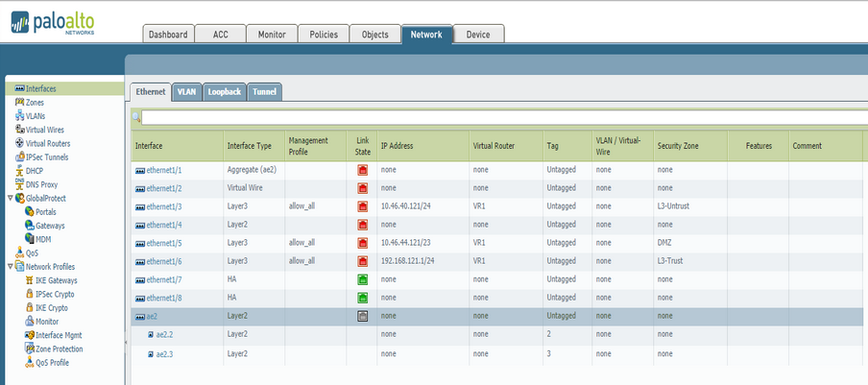The height and width of the screenshot is (385, 868).
Task: Click the IPSec Tunnels icon
Action: coord(19,157)
